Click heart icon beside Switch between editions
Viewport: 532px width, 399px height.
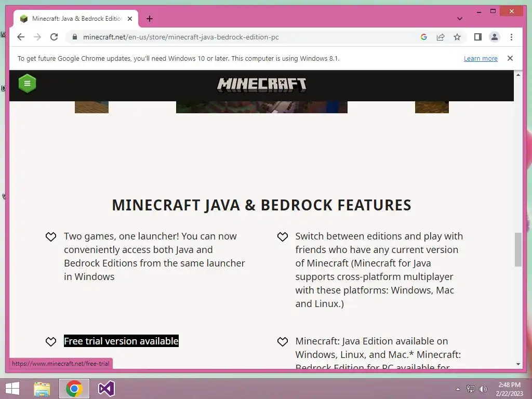point(282,236)
